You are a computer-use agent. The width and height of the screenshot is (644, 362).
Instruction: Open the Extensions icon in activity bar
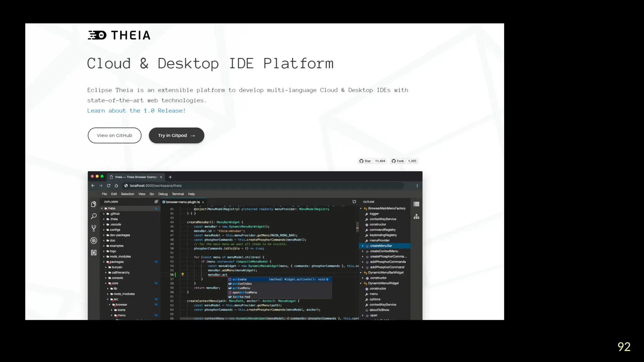click(x=93, y=253)
